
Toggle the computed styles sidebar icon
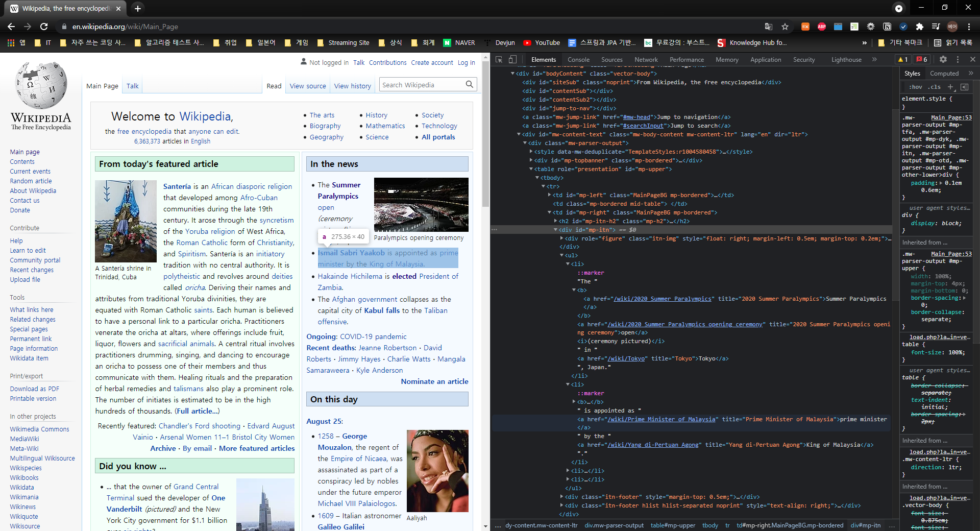[965, 87]
